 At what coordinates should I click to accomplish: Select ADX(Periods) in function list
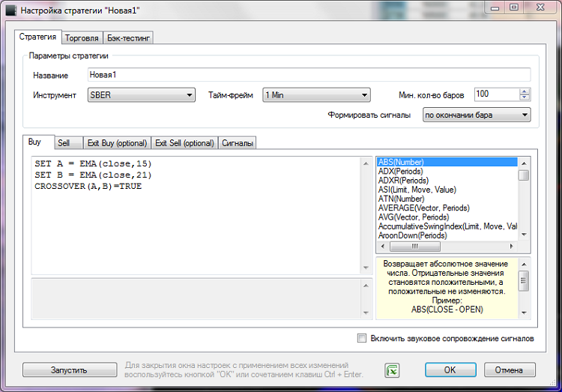[x=447, y=172]
